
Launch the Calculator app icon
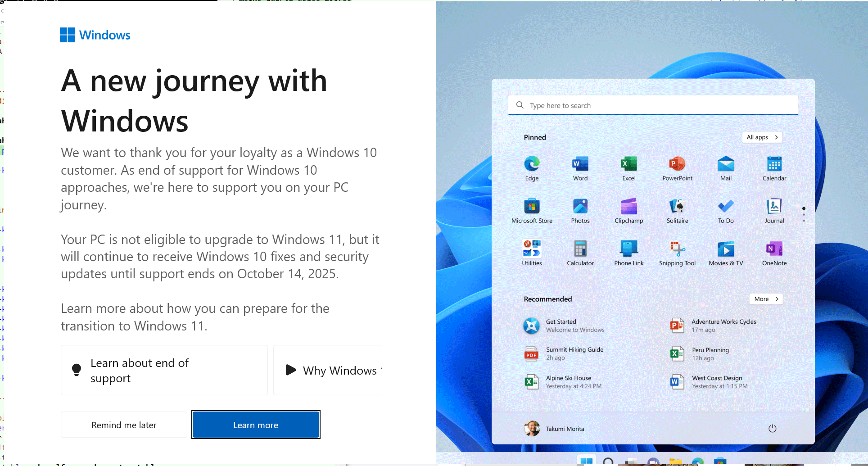pyautogui.click(x=580, y=249)
